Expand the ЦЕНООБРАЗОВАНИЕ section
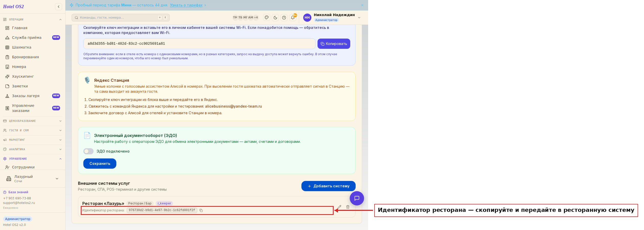 point(32,121)
